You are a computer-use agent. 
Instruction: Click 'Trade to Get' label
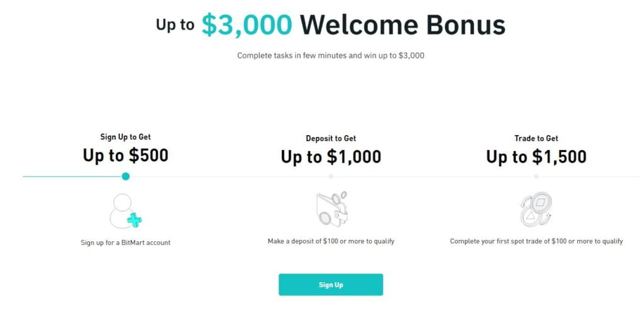(x=536, y=139)
